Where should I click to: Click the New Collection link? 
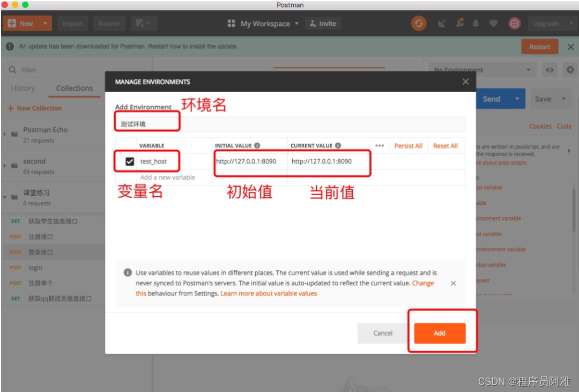(x=35, y=108)
